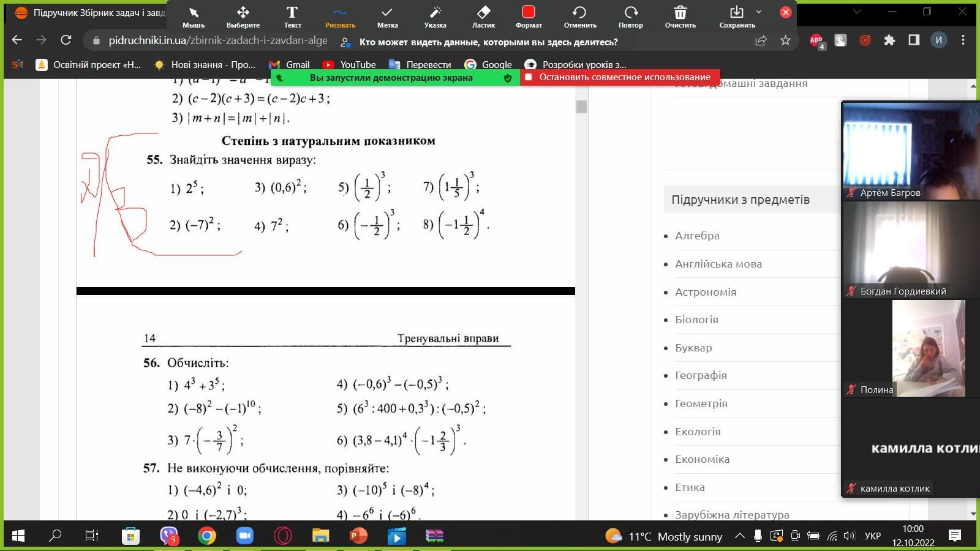980x551 pixels.
Task: Open the Перевести bookmark
Action: click(420, 65)
